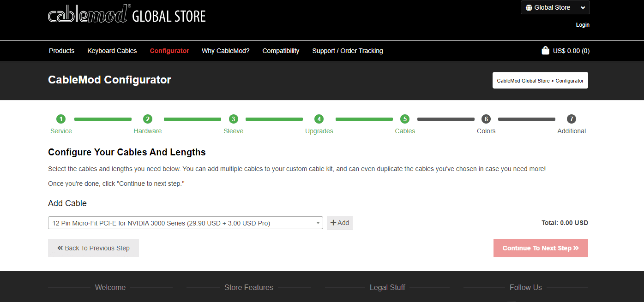Go to Keyboard Cables page
Image resolution: width=644 pixels, height=302 pixels.
click(x=112, y=51)
